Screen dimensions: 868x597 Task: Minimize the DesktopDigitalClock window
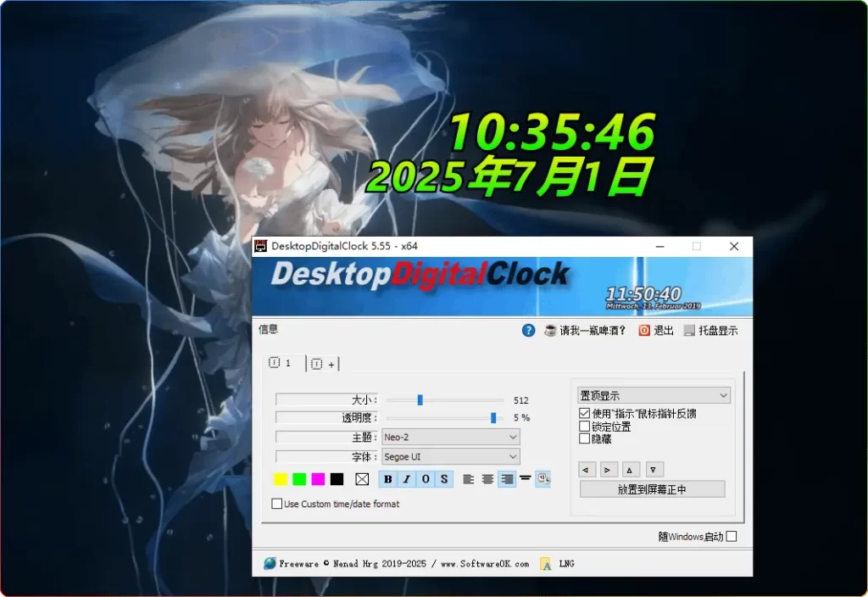[x=659, y=247]
